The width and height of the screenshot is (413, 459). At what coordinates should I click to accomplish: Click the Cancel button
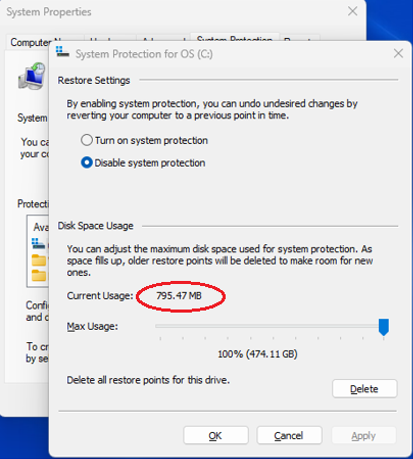pos(289,435)
